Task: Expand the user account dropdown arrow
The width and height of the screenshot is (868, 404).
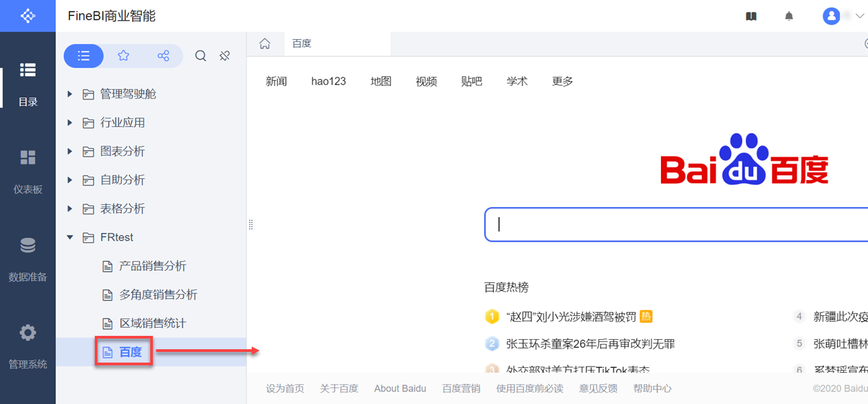Action: coord(860,16)
